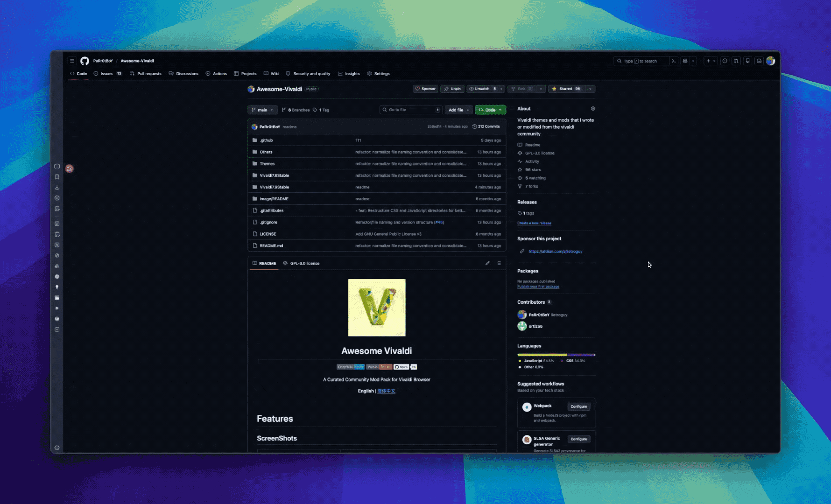Expand the Fork options dropdown arrow
The image size is (831, 504).
541,89
